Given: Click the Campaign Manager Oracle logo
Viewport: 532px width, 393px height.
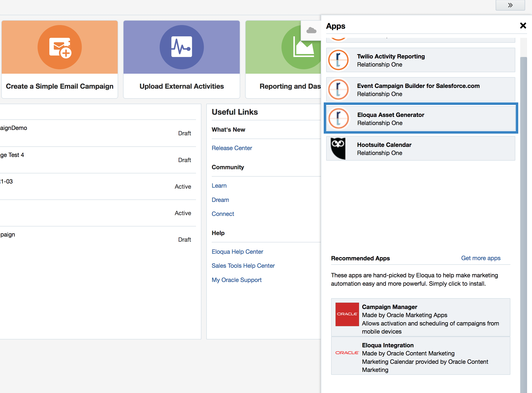Looking at the screenshot, I should [347, 314].
